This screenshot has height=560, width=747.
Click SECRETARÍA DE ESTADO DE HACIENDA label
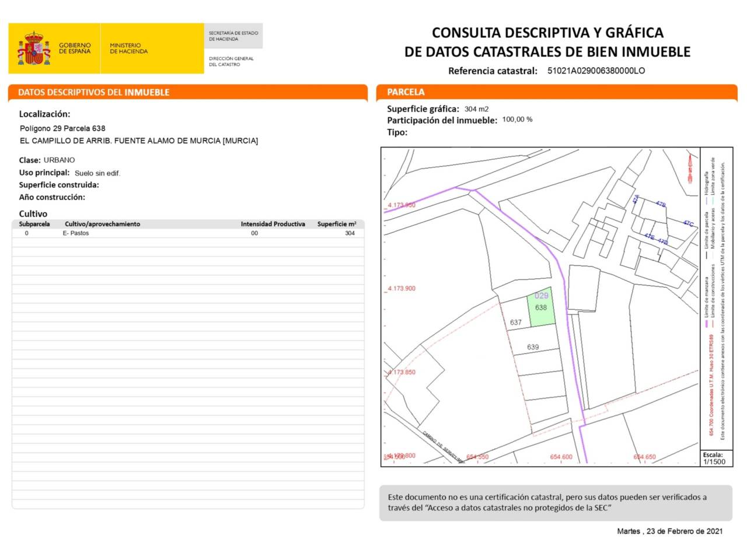tap(233, 36)
